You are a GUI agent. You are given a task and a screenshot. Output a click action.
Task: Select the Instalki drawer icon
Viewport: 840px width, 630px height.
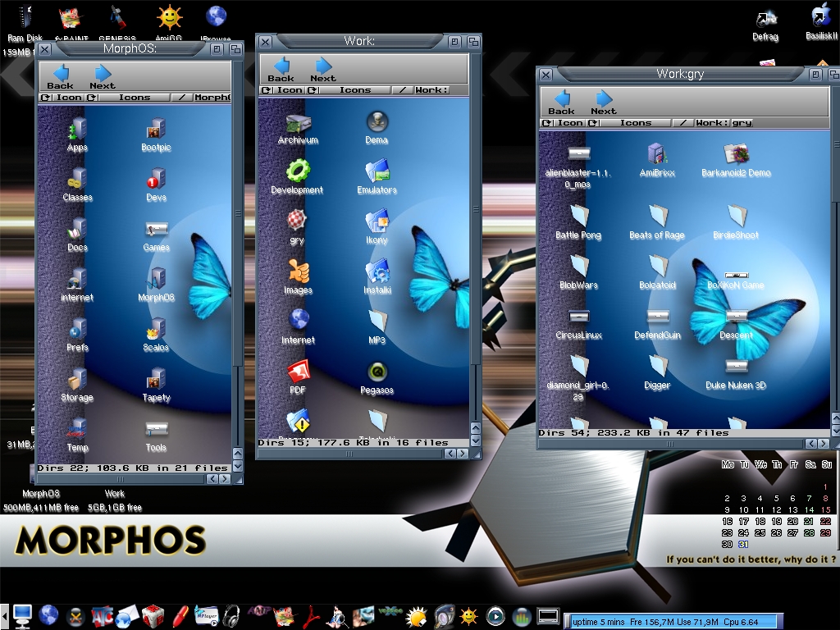click(x=377, y=277)
